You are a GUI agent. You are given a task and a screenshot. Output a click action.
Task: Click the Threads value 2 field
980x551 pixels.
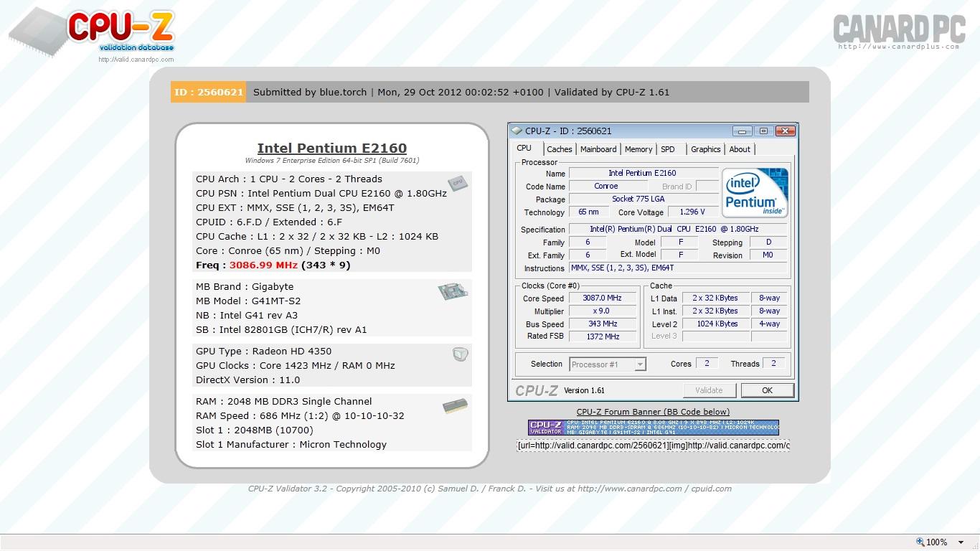[773, 364]
